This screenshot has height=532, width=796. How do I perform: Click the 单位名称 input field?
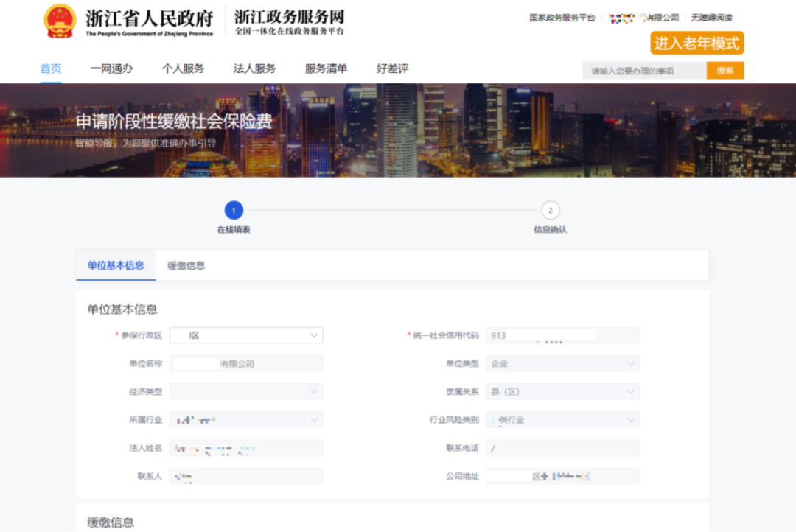(x=246, y=363)
